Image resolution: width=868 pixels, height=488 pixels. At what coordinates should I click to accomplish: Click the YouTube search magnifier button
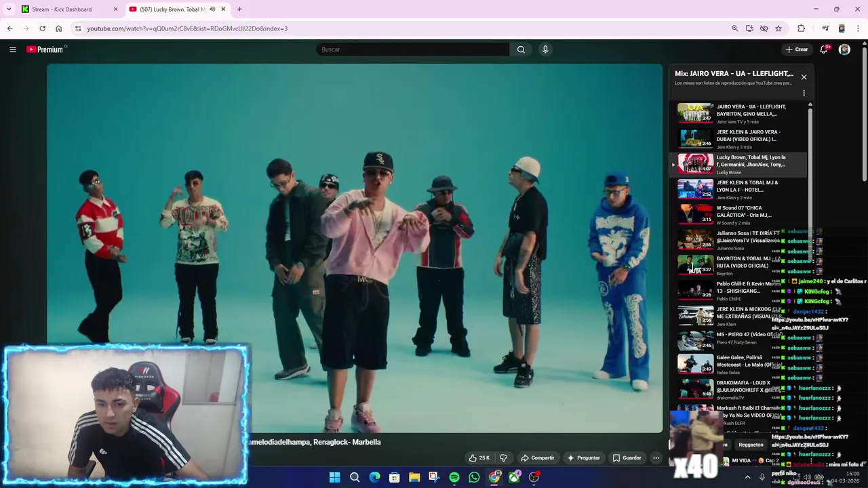coord(521,49)
